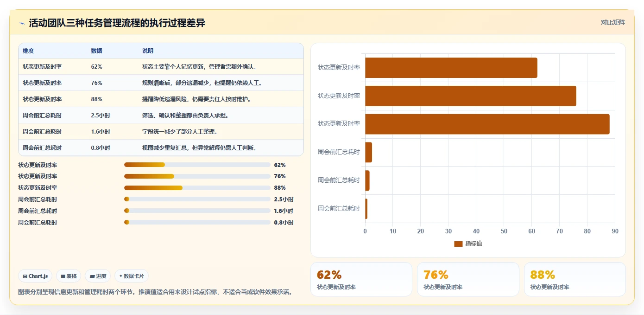
Task: Click the 维度 column header
Action: [28, 51]
